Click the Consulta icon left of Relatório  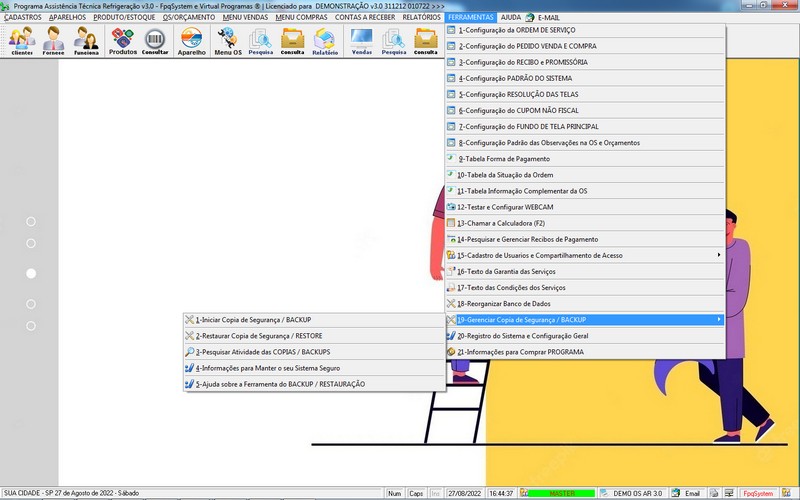point(292,41)
